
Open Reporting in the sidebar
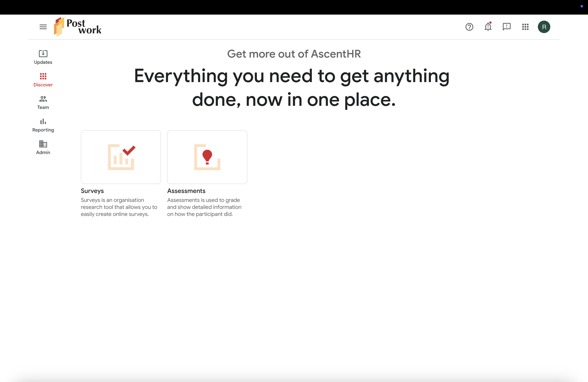[43, 125]
